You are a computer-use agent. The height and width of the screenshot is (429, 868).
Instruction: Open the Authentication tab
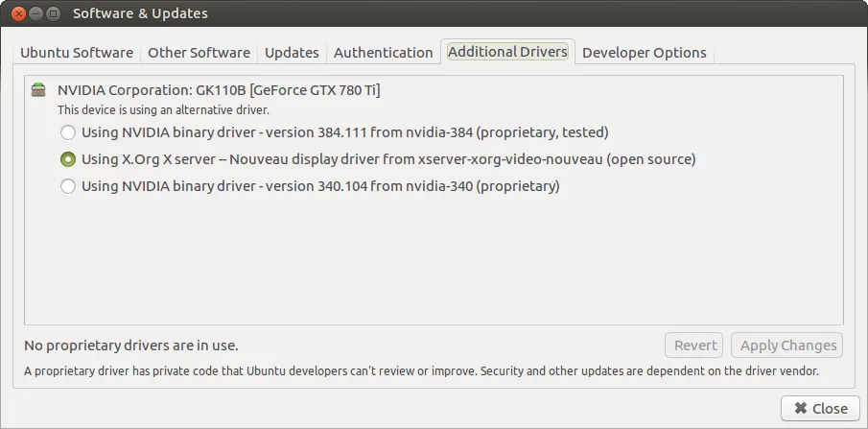383,53
